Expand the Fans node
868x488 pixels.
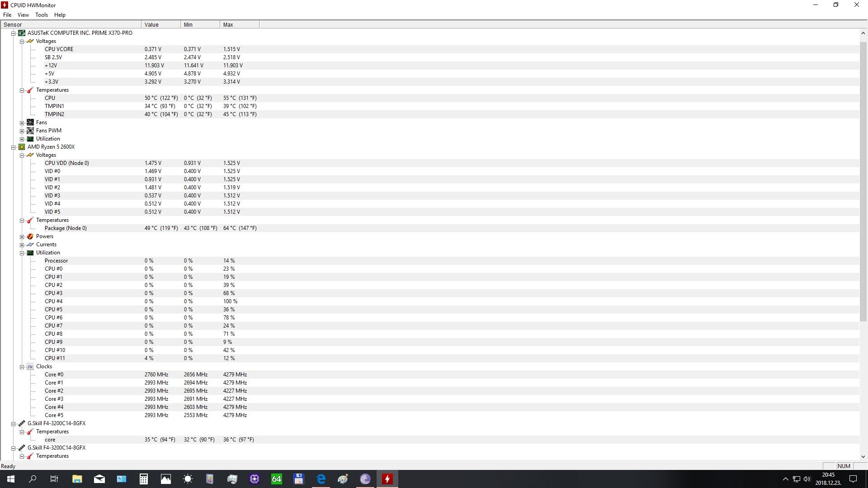tap(22, 123)
